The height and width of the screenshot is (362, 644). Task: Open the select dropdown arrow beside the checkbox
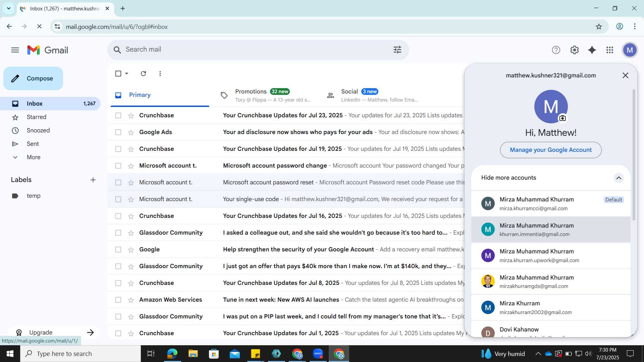pyautogui.click(x=126, y=73)
